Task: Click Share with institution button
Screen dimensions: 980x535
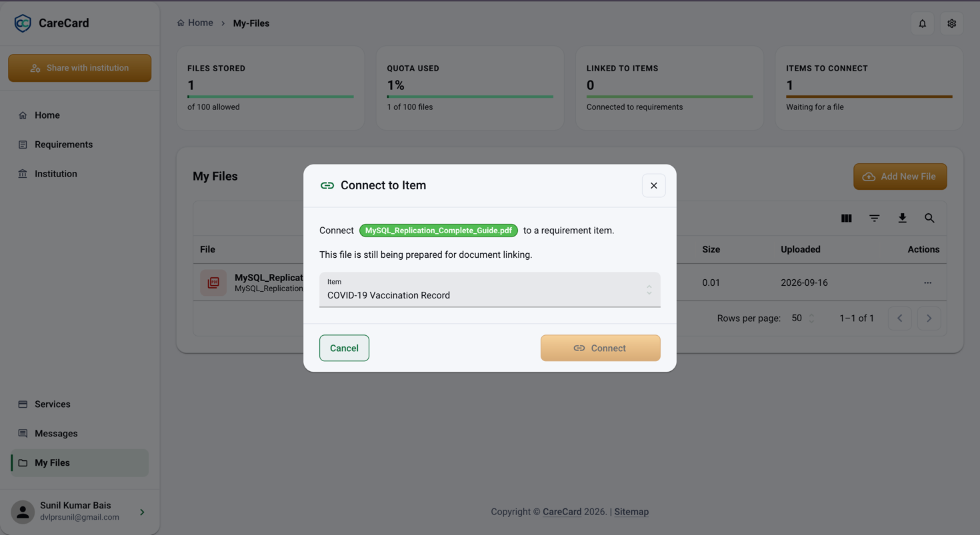Action: click(80, 68)
